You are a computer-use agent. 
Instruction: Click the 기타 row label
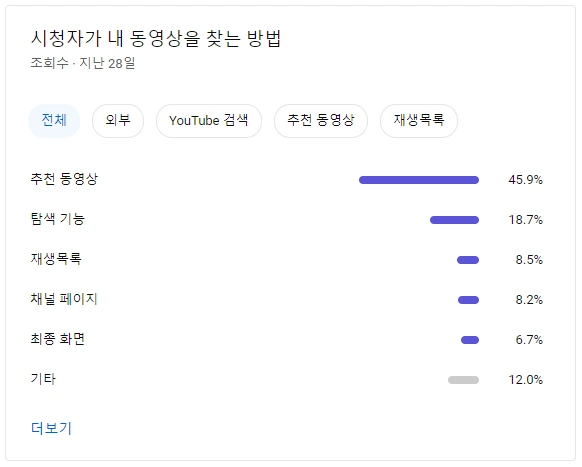click(x=43, y=379)
